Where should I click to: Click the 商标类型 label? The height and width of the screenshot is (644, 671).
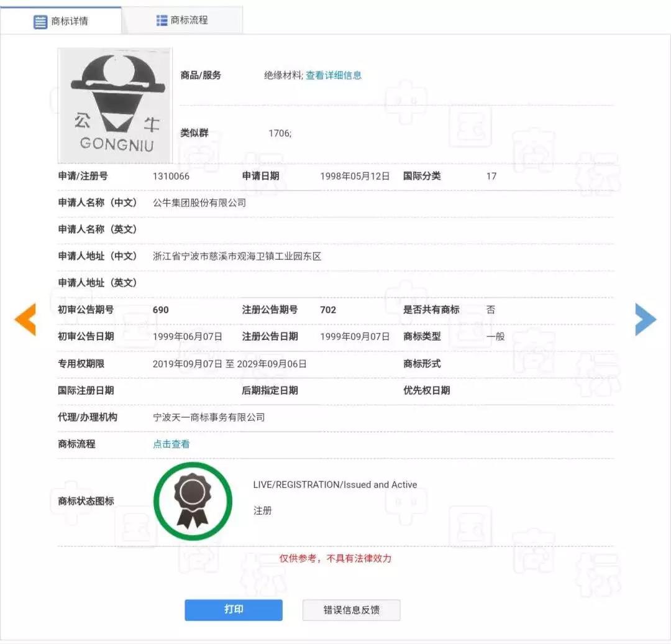tap(422, 336)
